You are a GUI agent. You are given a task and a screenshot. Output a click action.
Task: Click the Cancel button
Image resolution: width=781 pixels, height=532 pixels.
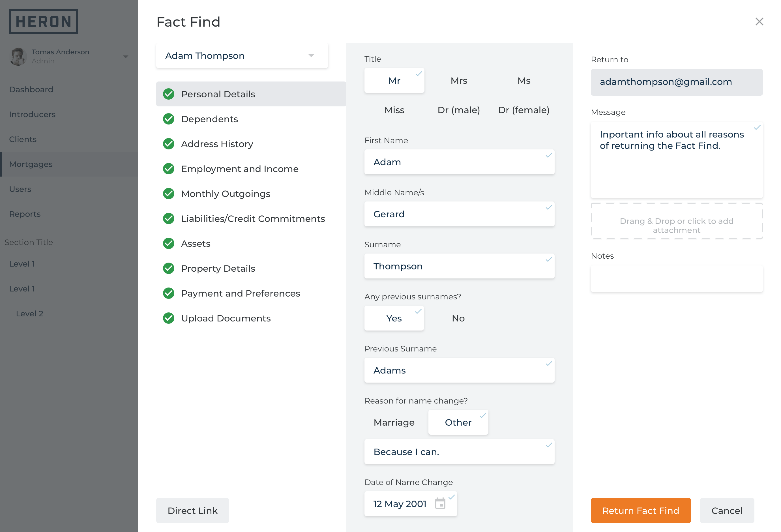click(x=727, y=510)
